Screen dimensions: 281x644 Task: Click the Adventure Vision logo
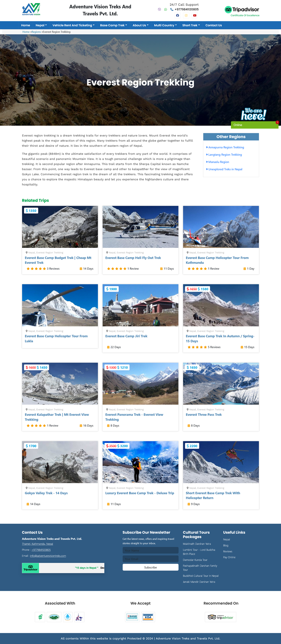(31, 9)
